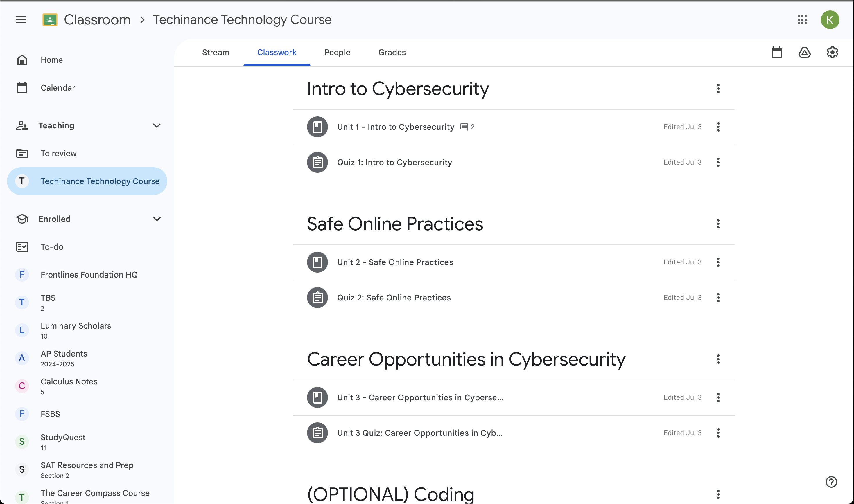
Task: Open the Quiz 2 three-dot menu
Action: [718, 298]
